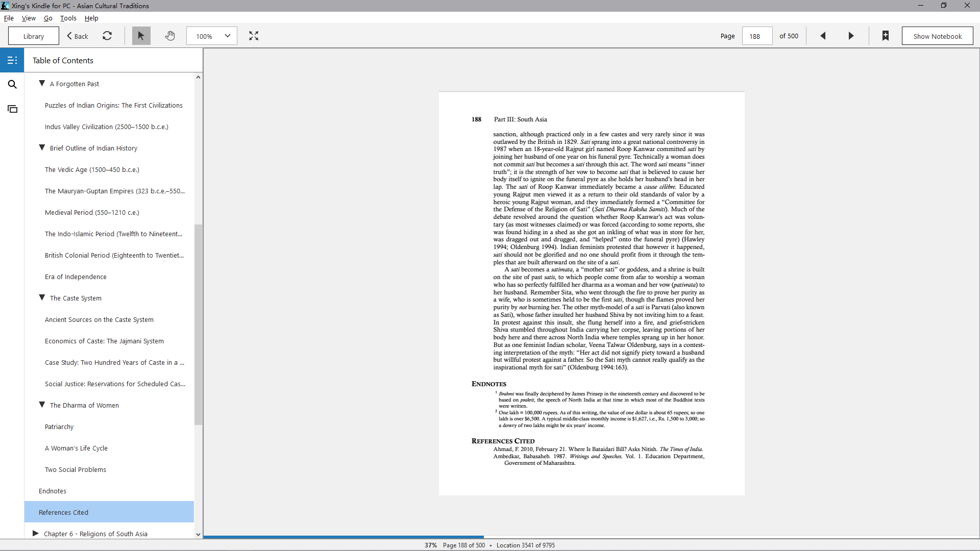980x551 pixels.
Task: Open the Help menu
Action: coord(91,18)
